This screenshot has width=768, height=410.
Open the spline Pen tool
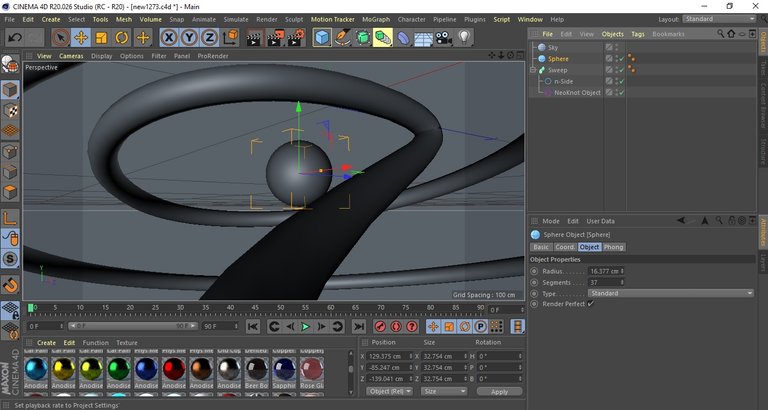tap(342, 38)
